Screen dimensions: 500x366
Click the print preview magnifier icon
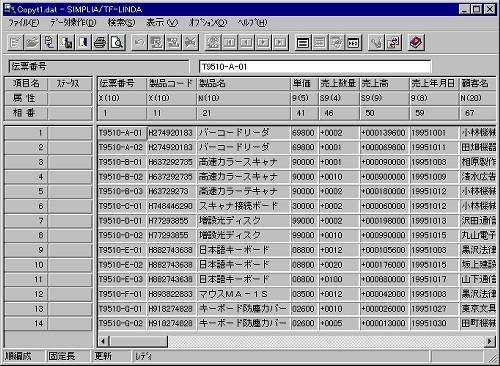tap(117, 42)
